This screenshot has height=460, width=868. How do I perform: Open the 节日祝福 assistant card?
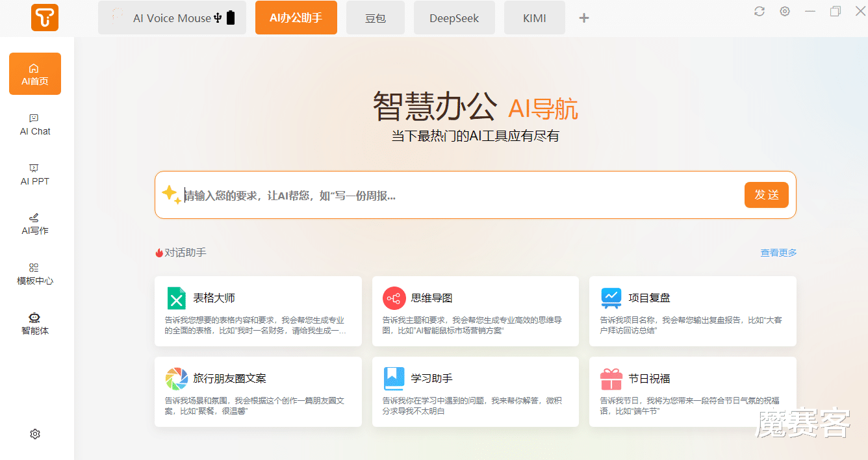[693, 392]
